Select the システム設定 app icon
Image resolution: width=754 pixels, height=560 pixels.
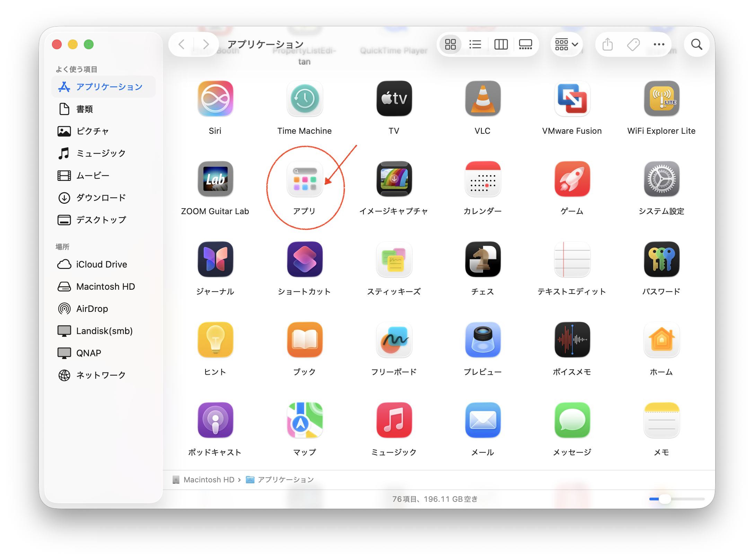coord(661,179)
